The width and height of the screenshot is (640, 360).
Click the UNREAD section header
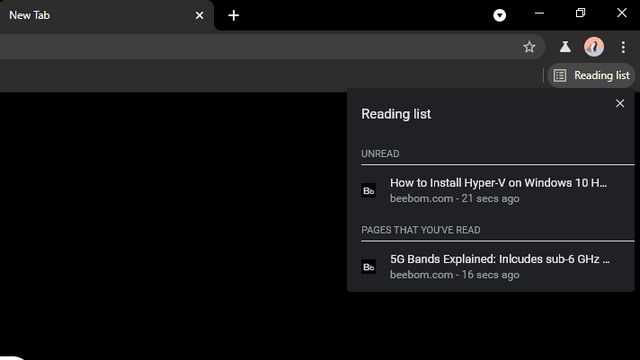click(380, 154)
